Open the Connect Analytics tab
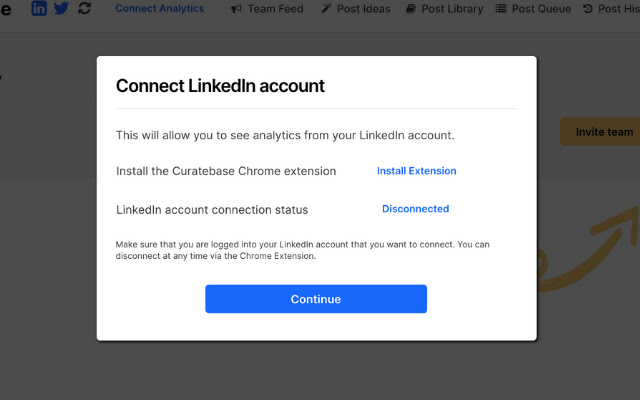The height and width of the screenshot is (400, 640). point(160,8)
